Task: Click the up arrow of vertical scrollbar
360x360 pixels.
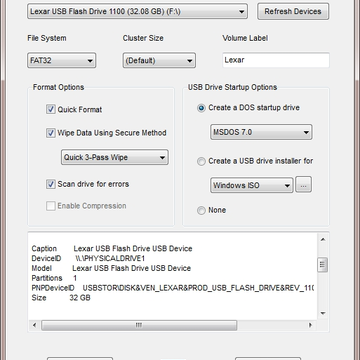Action: click(323, 240)
